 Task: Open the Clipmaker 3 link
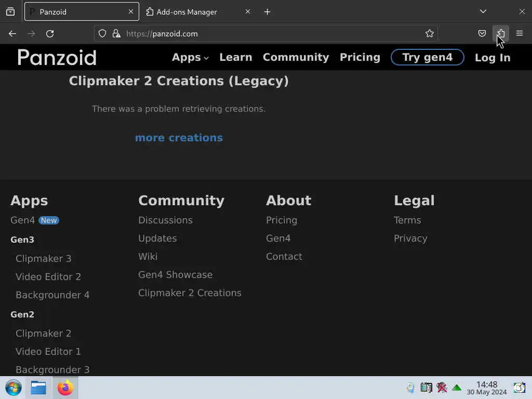[x=44, y=259]
